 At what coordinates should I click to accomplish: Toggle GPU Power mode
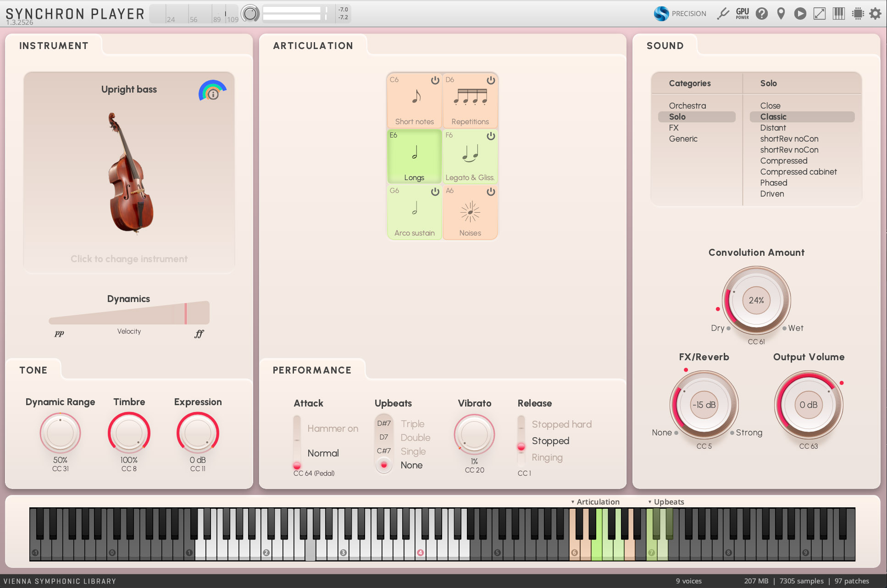(742, 14)
